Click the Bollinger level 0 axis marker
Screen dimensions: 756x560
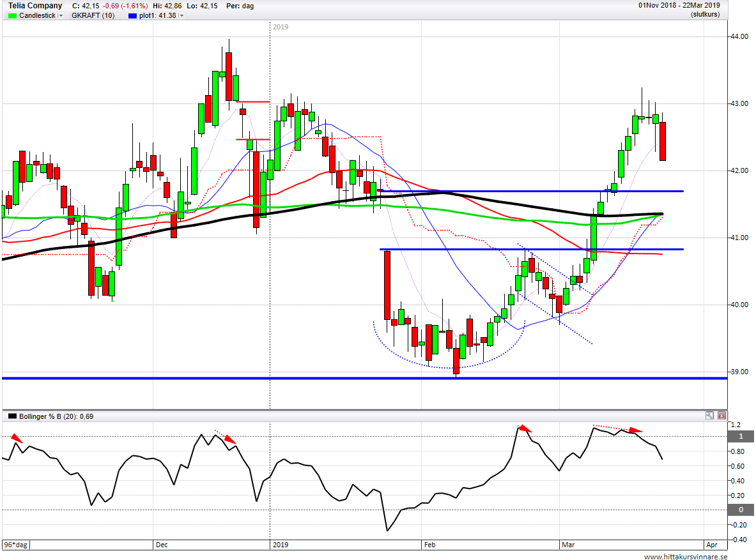tap(741, 510)
